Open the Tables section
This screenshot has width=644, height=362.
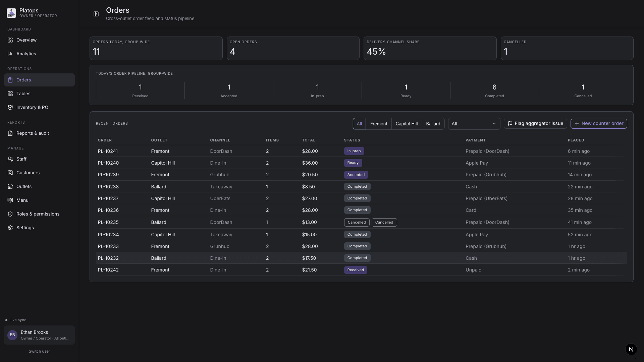(39, 94)
